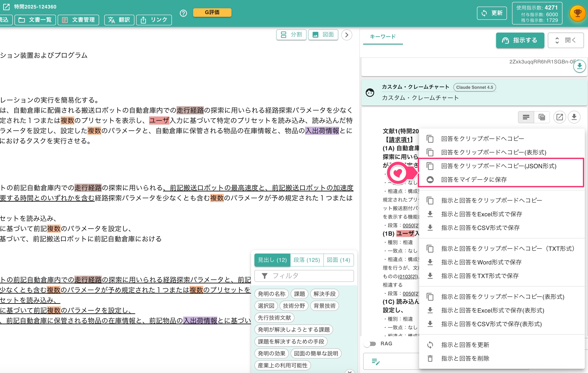Choose 指示と回答をCSV形式で保存
Image resolution: width=588 pixels, height=373 pixels.
(x=502, y=228)
